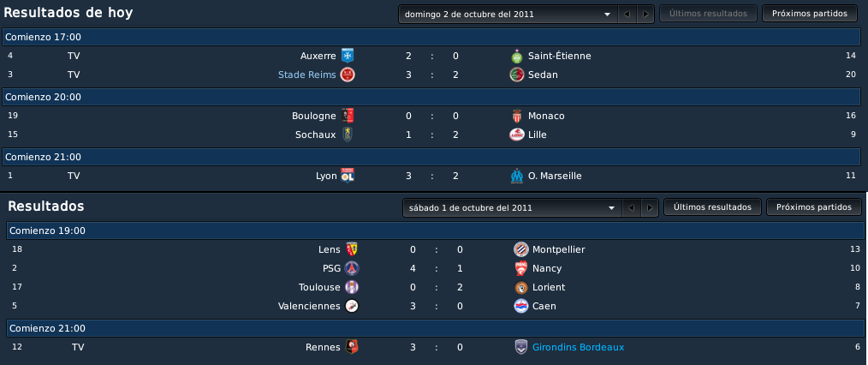Viewport: 868px width, 365px height.
Task: Click the Monaco club crest
Action: tap(516, 116)
